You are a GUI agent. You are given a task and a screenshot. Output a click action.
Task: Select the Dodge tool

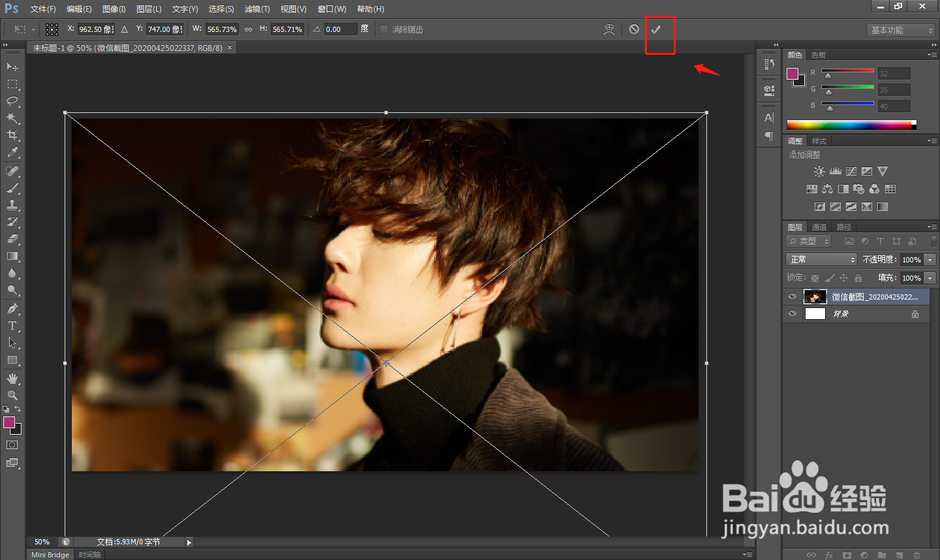12,290
